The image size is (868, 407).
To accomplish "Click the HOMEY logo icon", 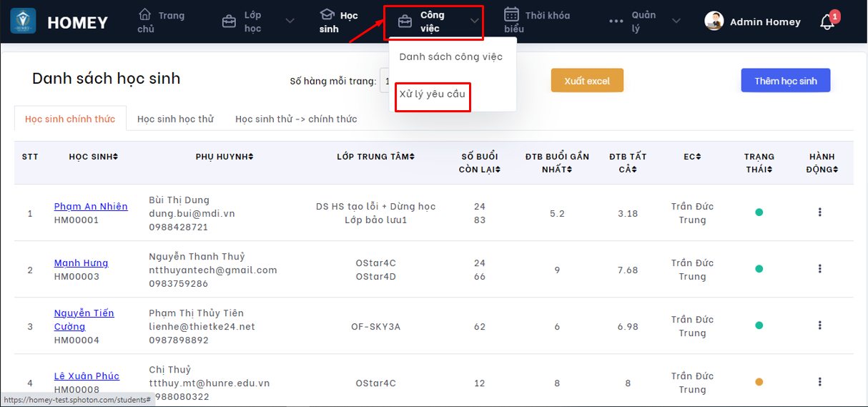I will [23, 21].
